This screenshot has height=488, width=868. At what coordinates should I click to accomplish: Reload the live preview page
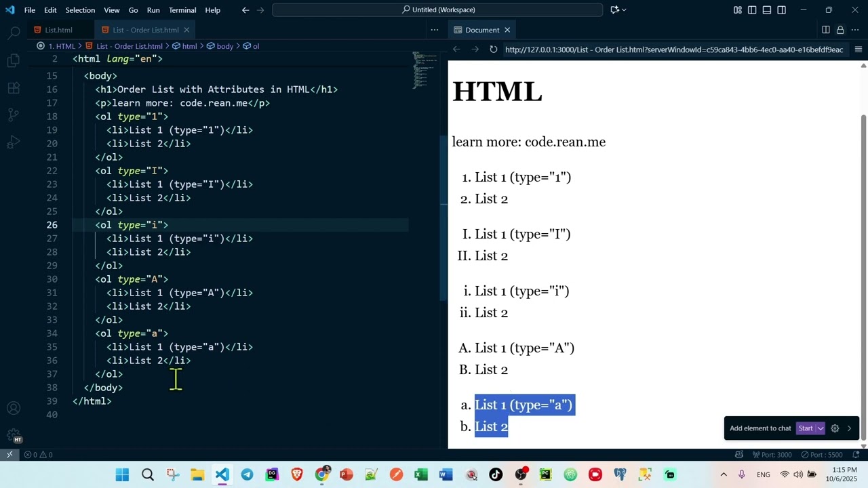(x=493, y=49)
